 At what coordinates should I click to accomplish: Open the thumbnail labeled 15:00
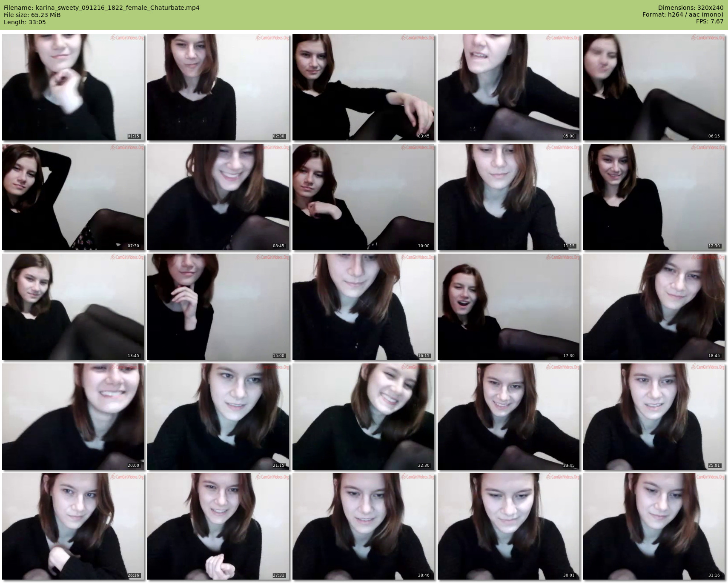pos(218,306)
